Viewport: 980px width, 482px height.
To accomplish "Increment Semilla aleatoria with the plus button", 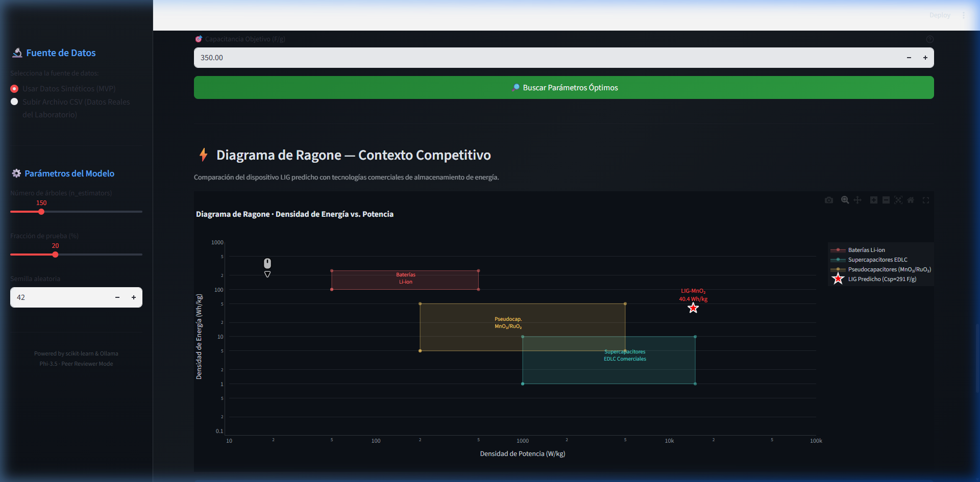I will tap(134, 297).
